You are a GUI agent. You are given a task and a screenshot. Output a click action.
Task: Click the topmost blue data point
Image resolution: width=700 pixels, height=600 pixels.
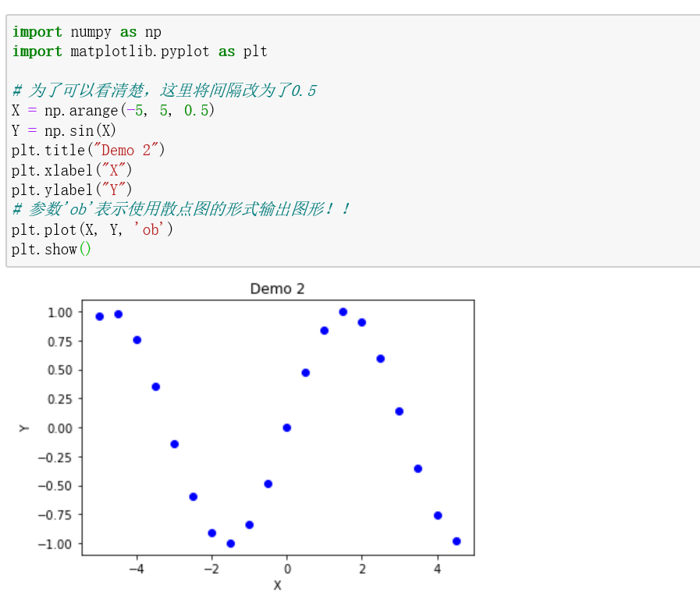point(342,311)
